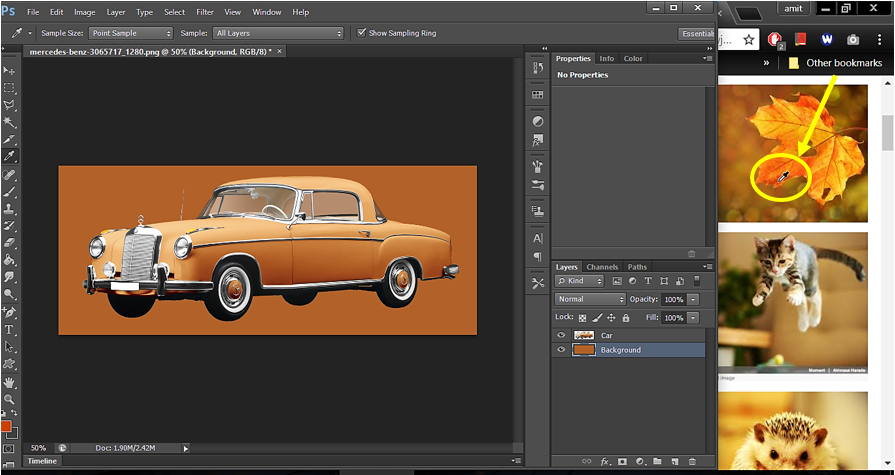
Task: Create a new fill or adjustment layer
Action: (x=640, y=461)
